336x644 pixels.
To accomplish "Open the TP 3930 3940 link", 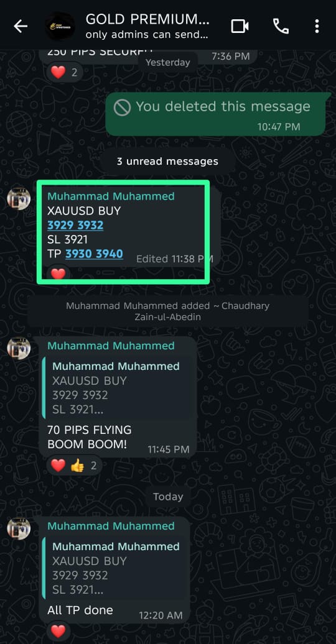I will click(94, 254).
